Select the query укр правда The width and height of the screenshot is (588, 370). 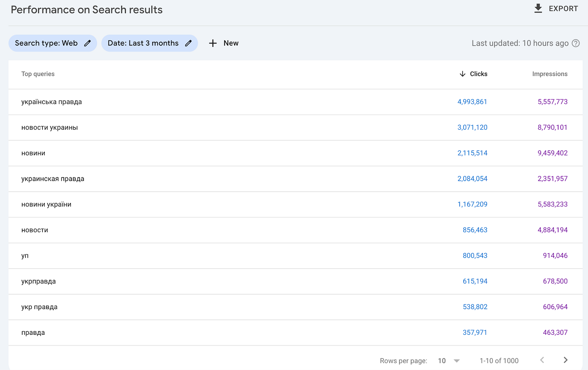(40, 307)
